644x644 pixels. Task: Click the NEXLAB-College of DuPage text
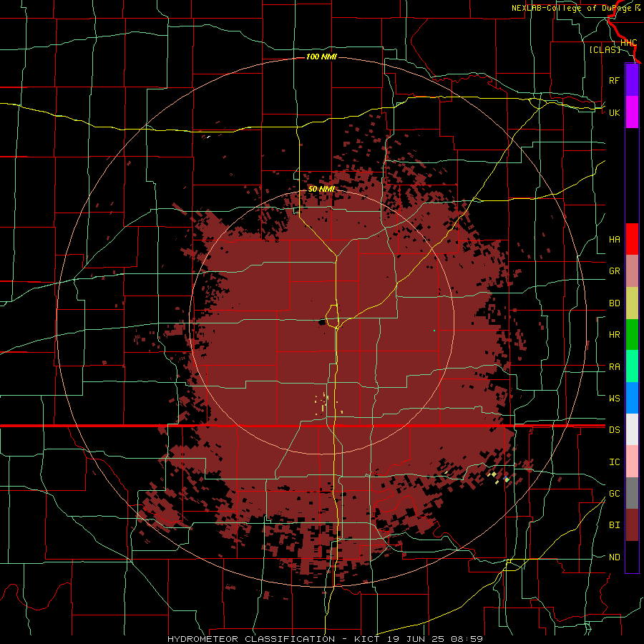[572, 8]
